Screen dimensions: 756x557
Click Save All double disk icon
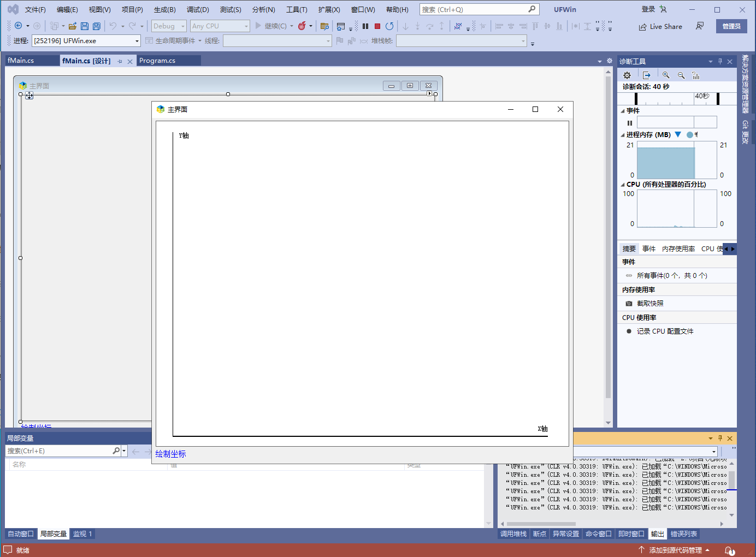(x=97, y=26)
